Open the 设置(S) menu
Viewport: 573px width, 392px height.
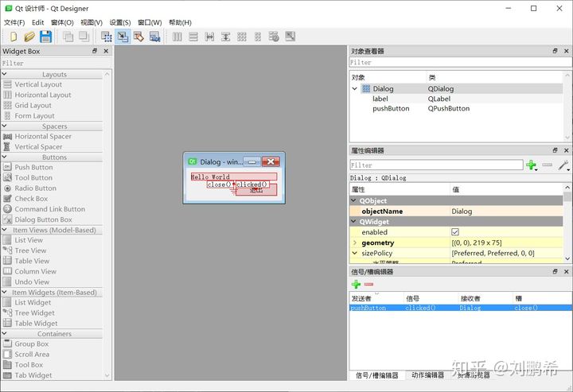click(x=120, y=22)
